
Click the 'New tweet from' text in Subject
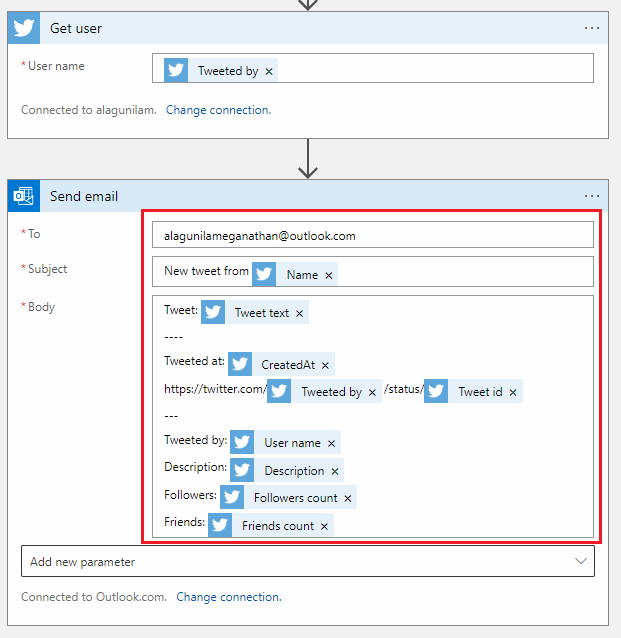point(206,271)
